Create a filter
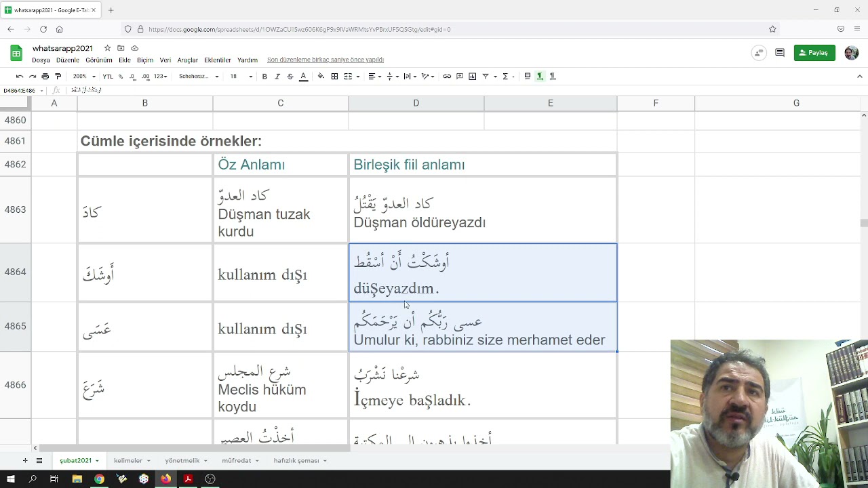This screenshot has height=488, width=868. click(486, 77)
